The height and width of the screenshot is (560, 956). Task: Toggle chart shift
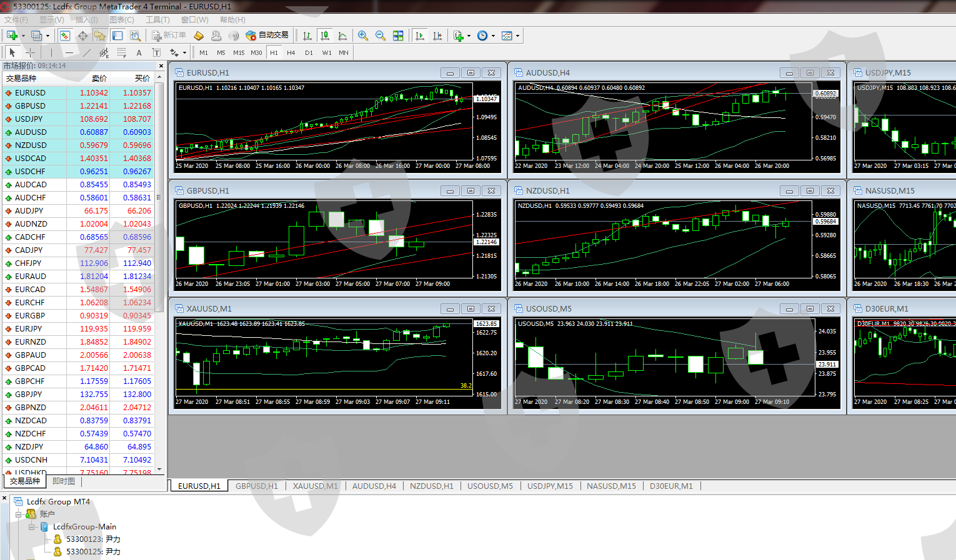tap(437, 36)
